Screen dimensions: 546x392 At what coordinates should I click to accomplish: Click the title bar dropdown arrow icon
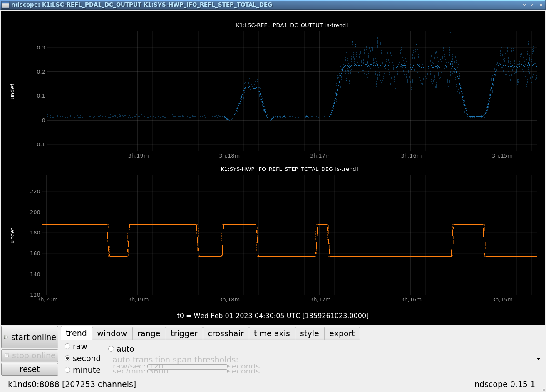coord(525,5)
